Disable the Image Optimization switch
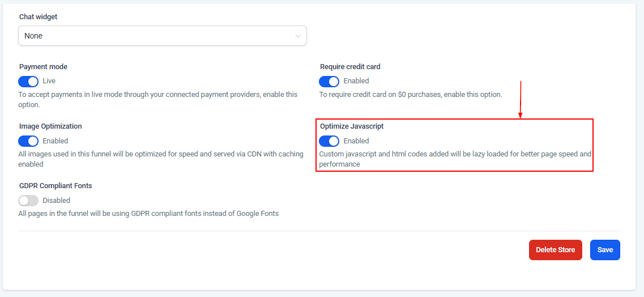The height and width of the screenshot is (297, 644). (x=28, y=141)
